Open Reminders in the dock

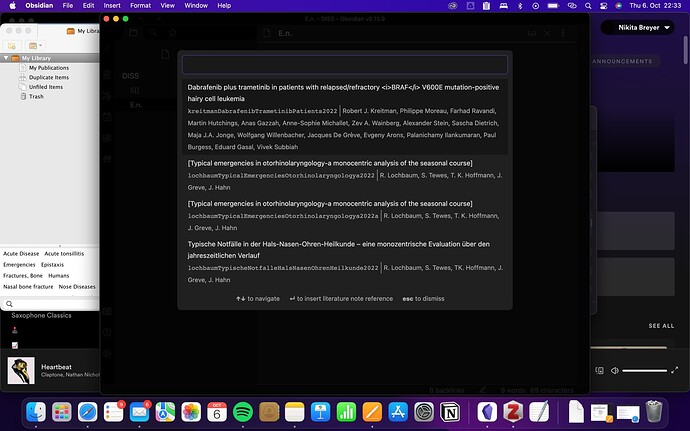[x=114, y=413]
